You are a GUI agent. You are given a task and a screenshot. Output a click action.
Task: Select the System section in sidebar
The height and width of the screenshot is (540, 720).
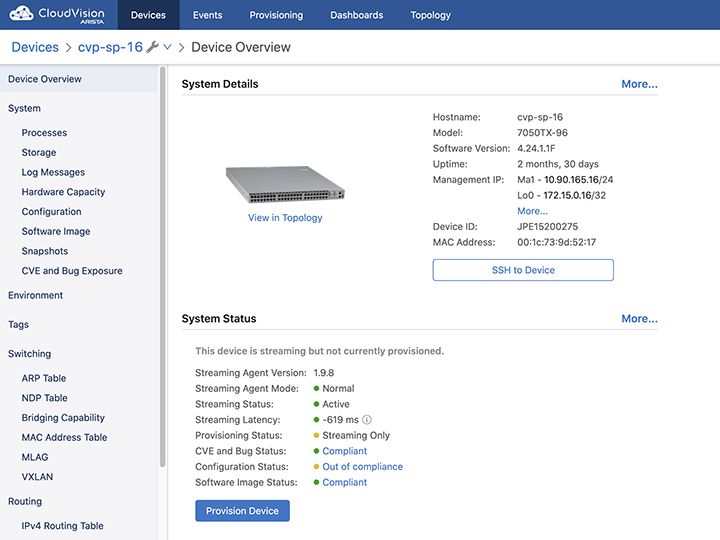[x=24, y=108]
